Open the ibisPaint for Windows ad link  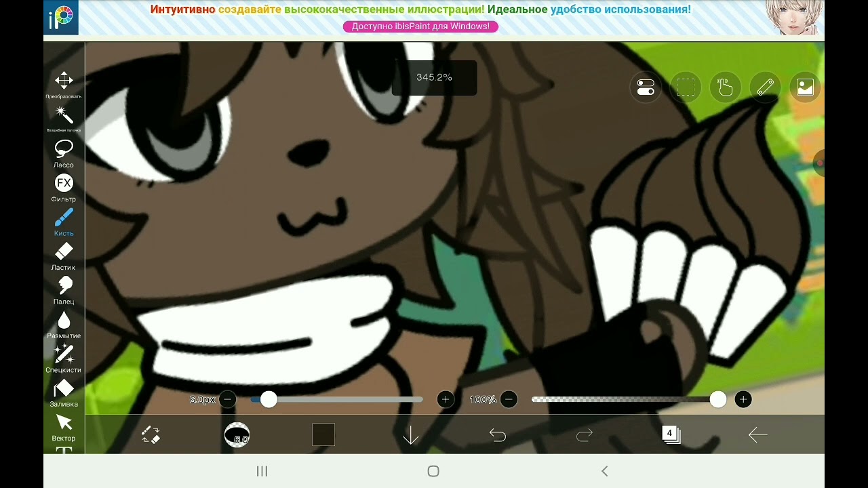[x=420, y=26]
